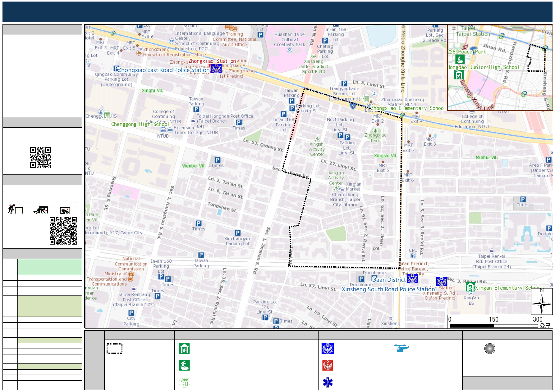Click the blue police badge icon in legend
555x392 pixels.
click(x=328, y=349)
